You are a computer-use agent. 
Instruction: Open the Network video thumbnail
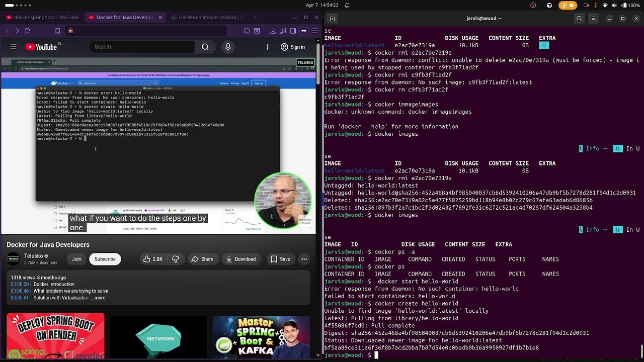158,336
